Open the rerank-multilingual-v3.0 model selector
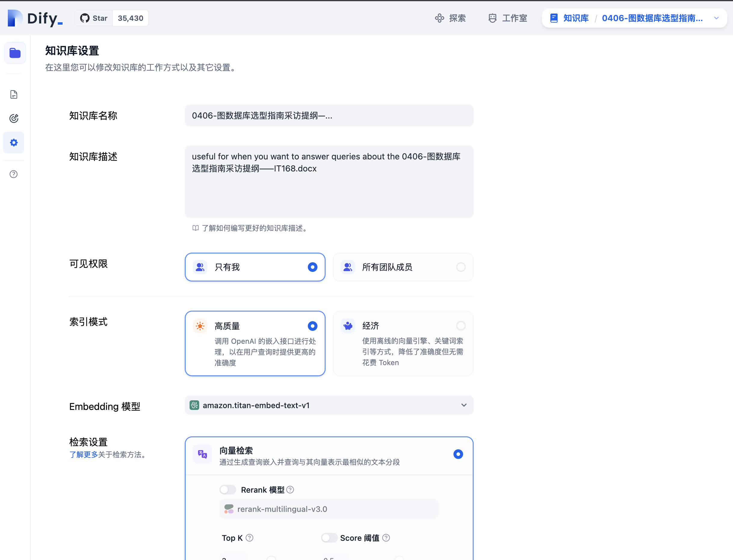The image size is (733, 560). tap(329, 509)
